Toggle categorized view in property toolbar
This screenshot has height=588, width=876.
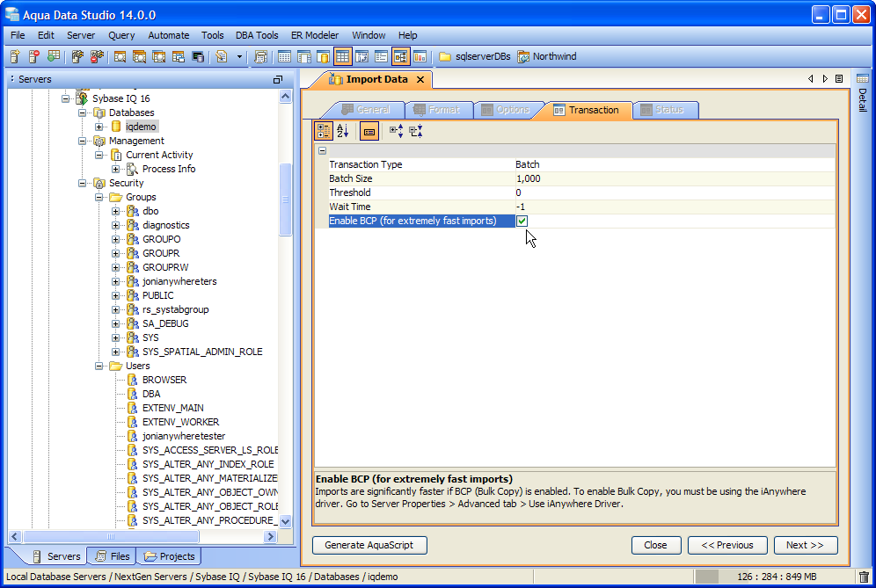[324, 131]
